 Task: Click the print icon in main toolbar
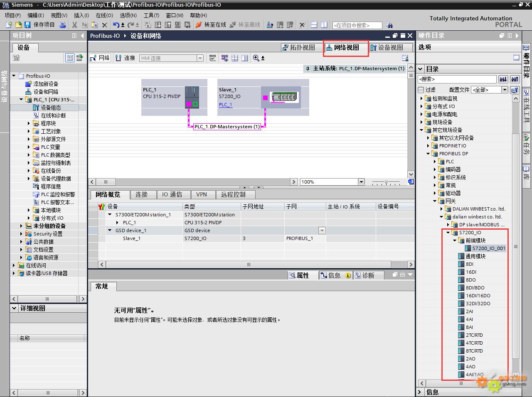[x=63, y=25]
